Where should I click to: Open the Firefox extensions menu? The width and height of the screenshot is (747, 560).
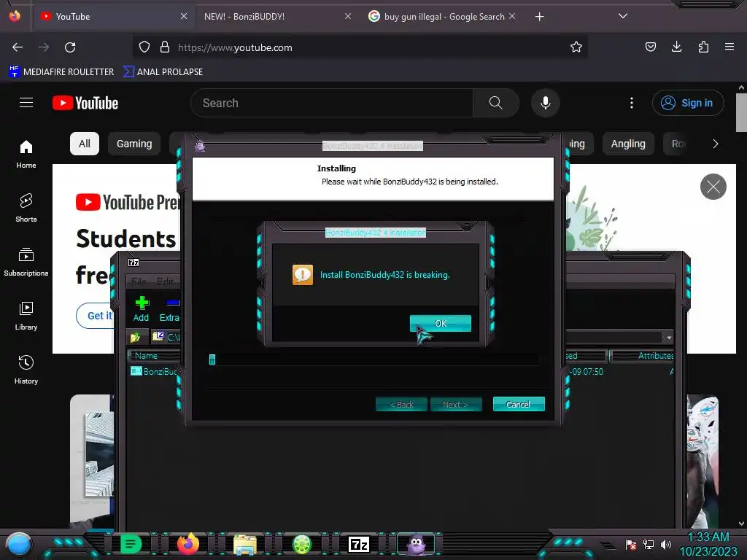click(703, 47)
